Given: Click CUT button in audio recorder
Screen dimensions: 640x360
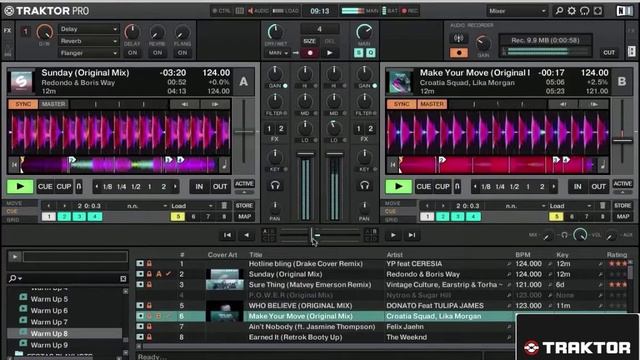Looking at the screenshot, I should point(609,52).
